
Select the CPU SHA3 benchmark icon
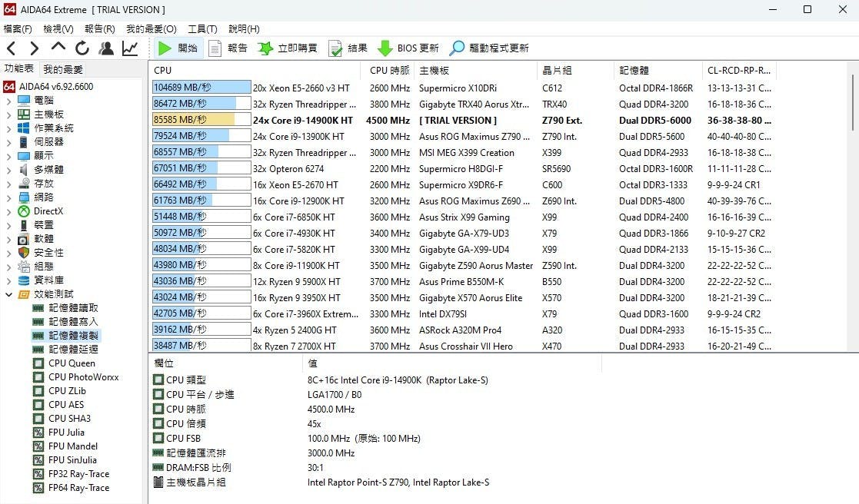pos(38,419)
